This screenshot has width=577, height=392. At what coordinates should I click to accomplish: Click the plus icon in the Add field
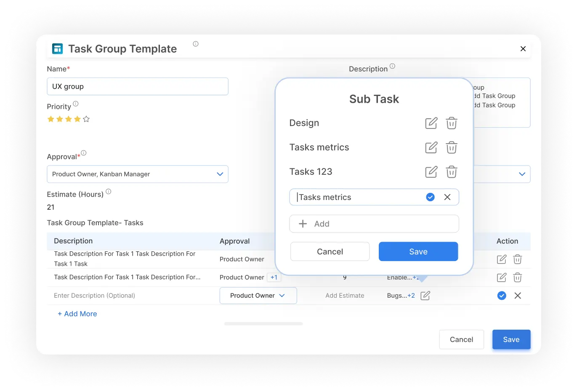point(303,224)
